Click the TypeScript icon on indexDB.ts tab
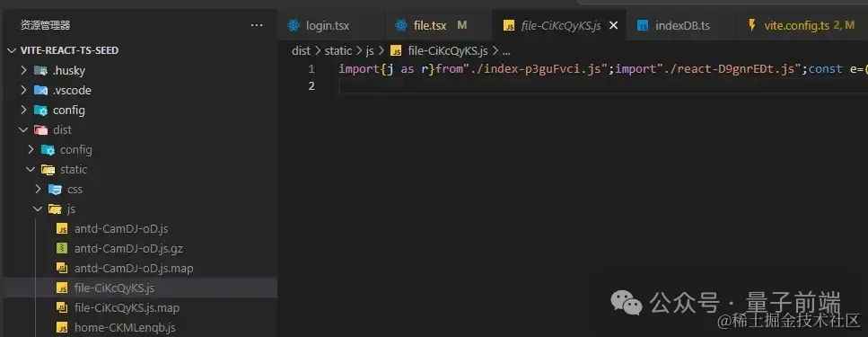868x337 pixels. (x=643, y=26)
